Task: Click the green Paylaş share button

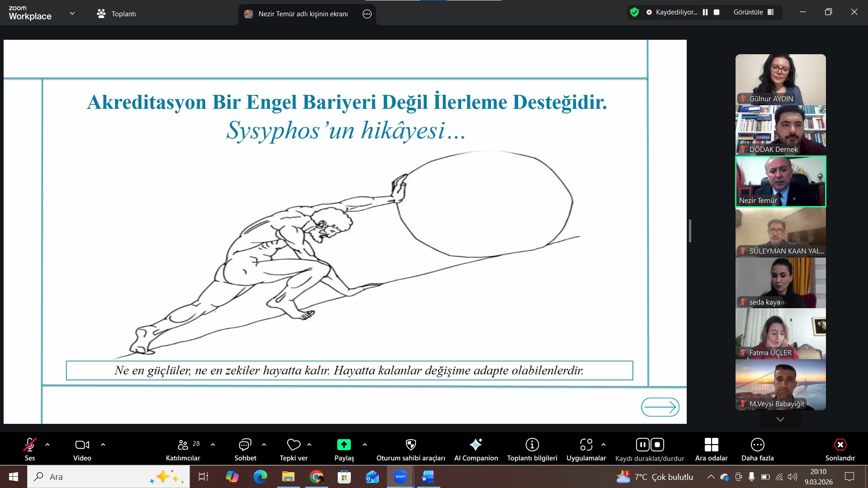Action: 344,445
